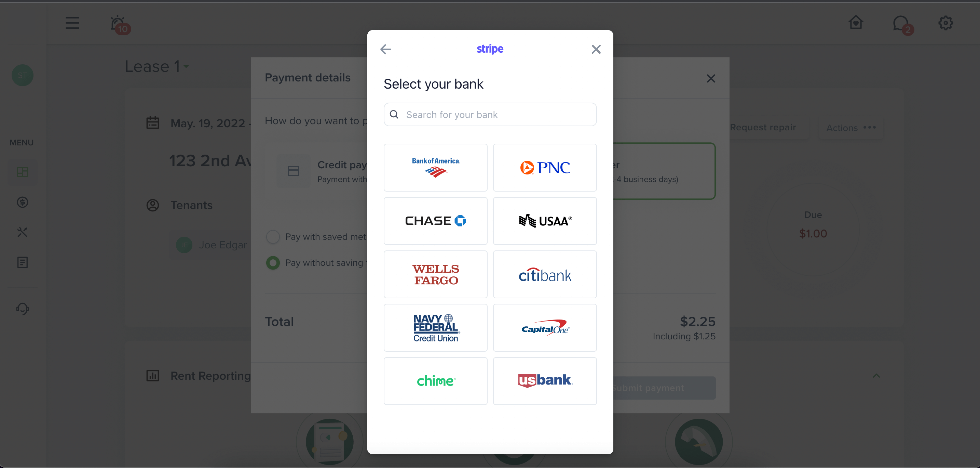Open the hamburger menu icon
Viewport: 980px width, 468px height.
pyautogui.click(x=72, y=23)
